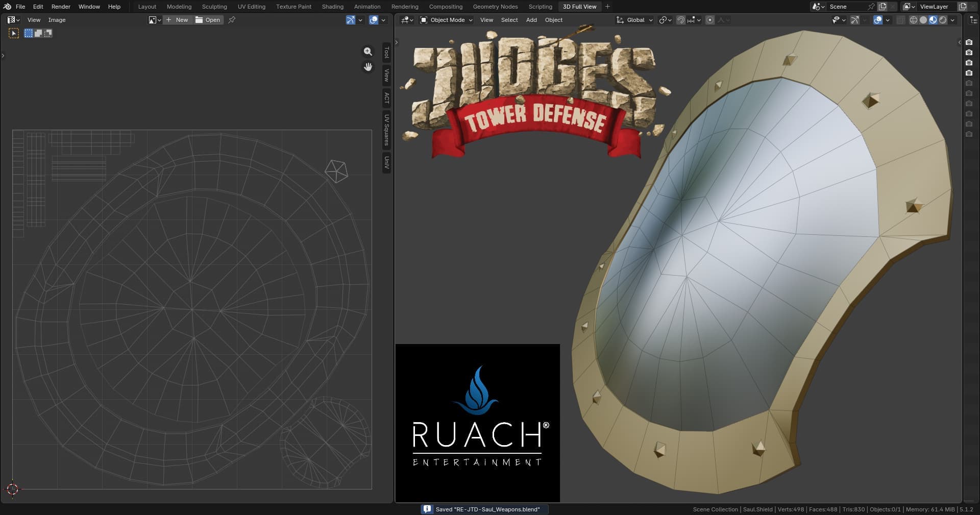This screenshot has width=980, height=515.
Task: Click the Verts:498 statistic in the status bar
Action: click(791, 509)
